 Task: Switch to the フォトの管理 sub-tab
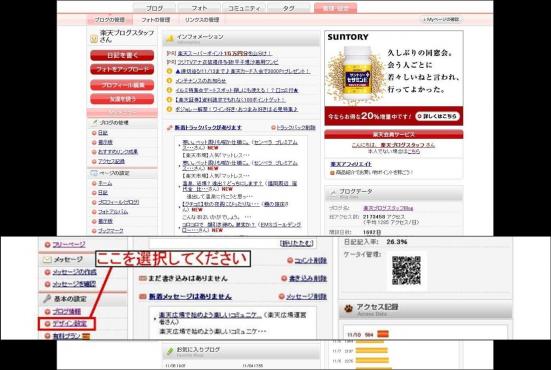156,20
